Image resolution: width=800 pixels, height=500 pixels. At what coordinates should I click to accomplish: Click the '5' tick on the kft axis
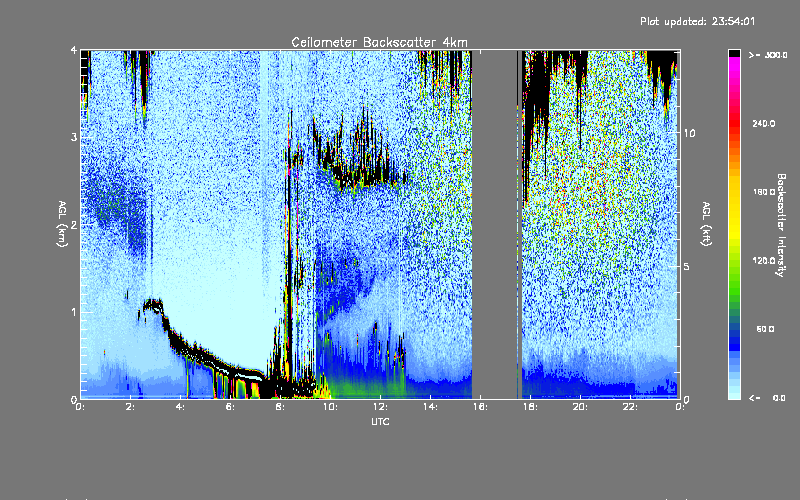pyautogui.click(x=686, y=266)
